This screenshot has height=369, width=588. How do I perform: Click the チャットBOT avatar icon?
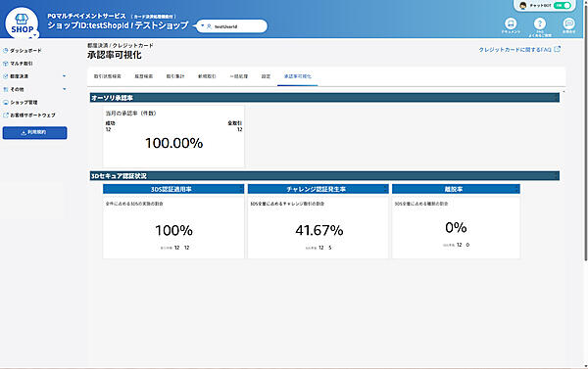tap(523, 5)
